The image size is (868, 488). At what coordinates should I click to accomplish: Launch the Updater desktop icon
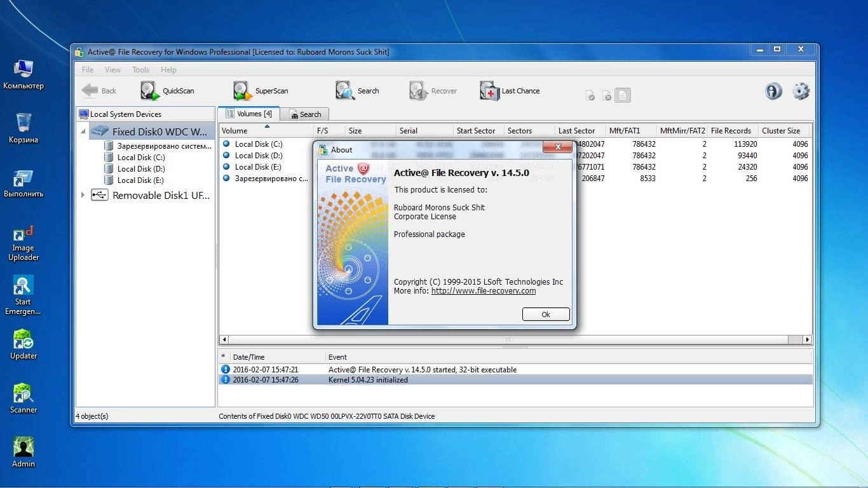pyautogui.click(x=24, y=344)
